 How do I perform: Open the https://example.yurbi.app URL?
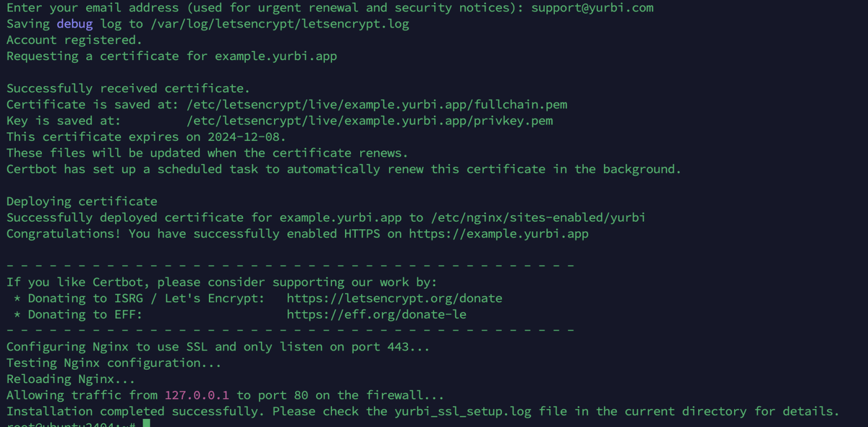coord(498,234)
